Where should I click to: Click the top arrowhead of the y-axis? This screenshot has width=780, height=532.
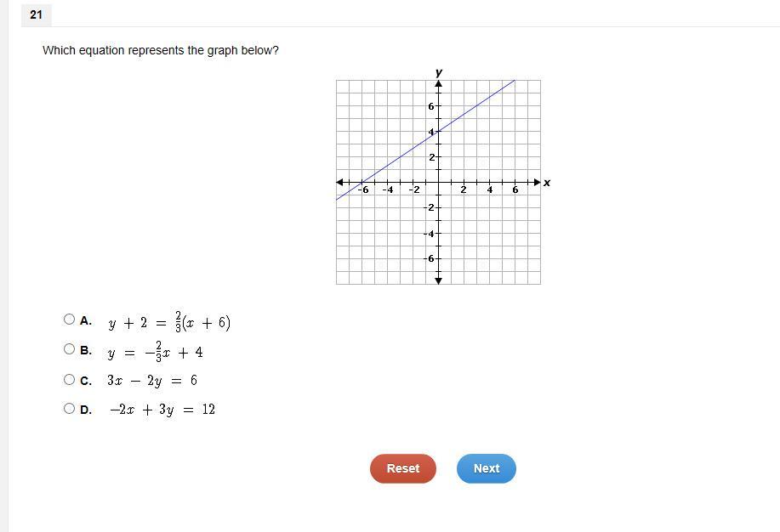(x=438, y=83)
